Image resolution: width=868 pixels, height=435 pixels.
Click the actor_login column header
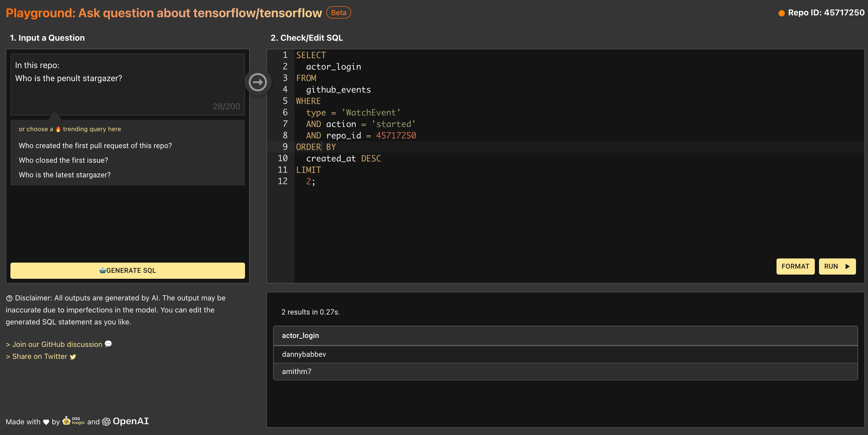[x=300, y=336]
